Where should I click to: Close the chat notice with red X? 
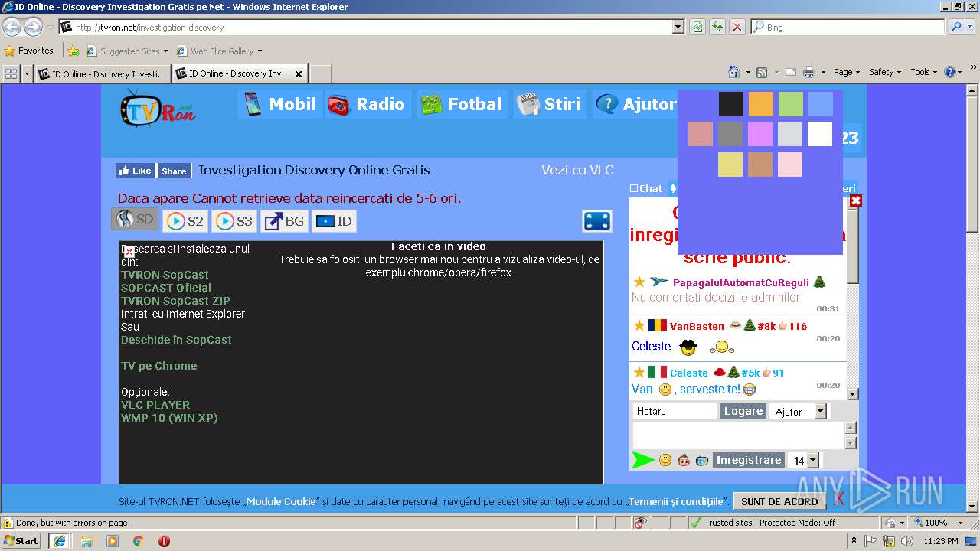point(856,201)
